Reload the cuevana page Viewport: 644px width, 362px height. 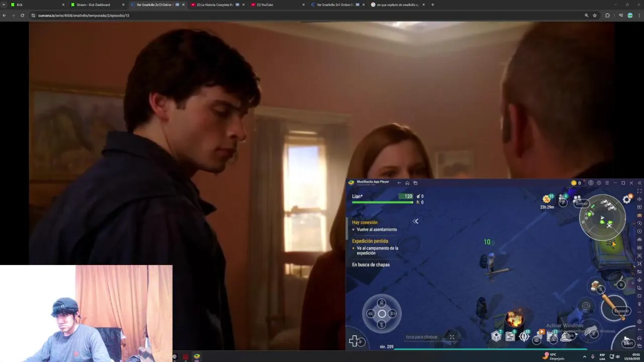point(22,16)
